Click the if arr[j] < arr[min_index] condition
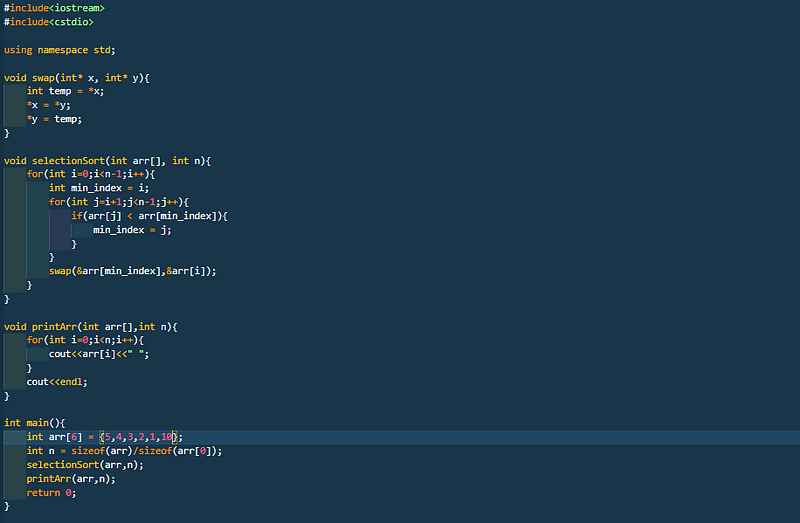Viewport: 800px width, 523px height. point(149,216)
